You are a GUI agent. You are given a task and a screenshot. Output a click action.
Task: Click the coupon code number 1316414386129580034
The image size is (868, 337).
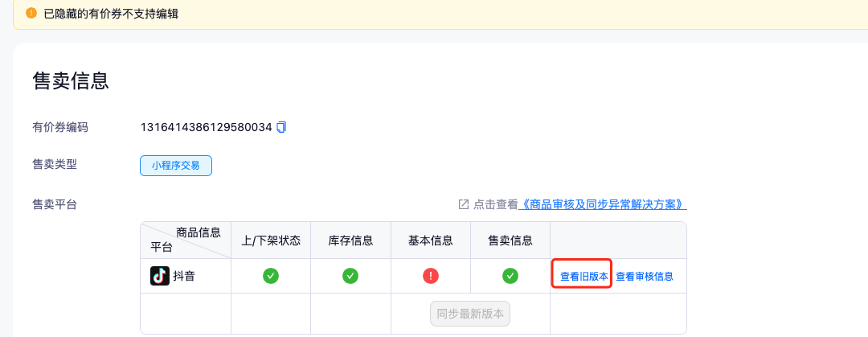206,127
